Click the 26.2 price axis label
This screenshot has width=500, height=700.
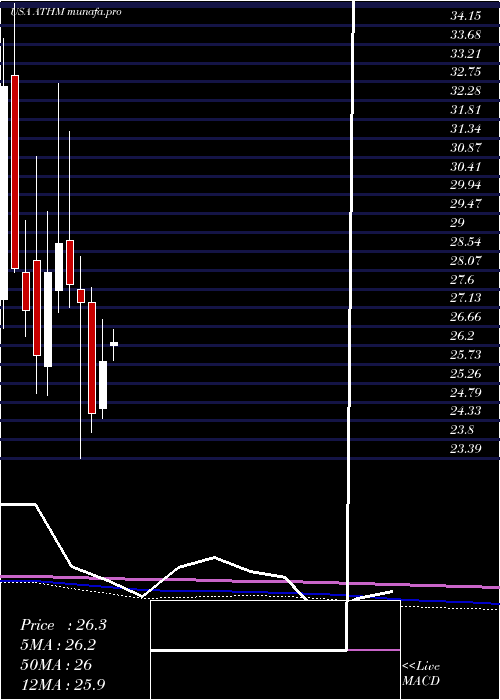coord(462,336)
